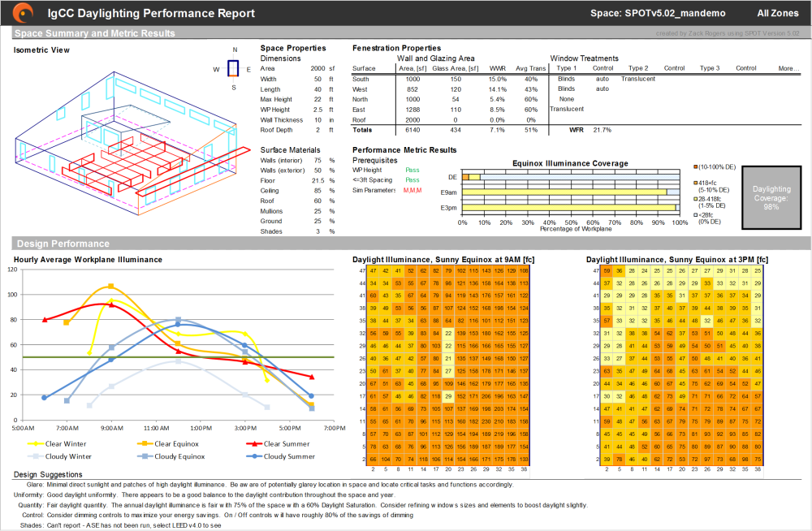Expand the More... window treatments column

(788, 68)
